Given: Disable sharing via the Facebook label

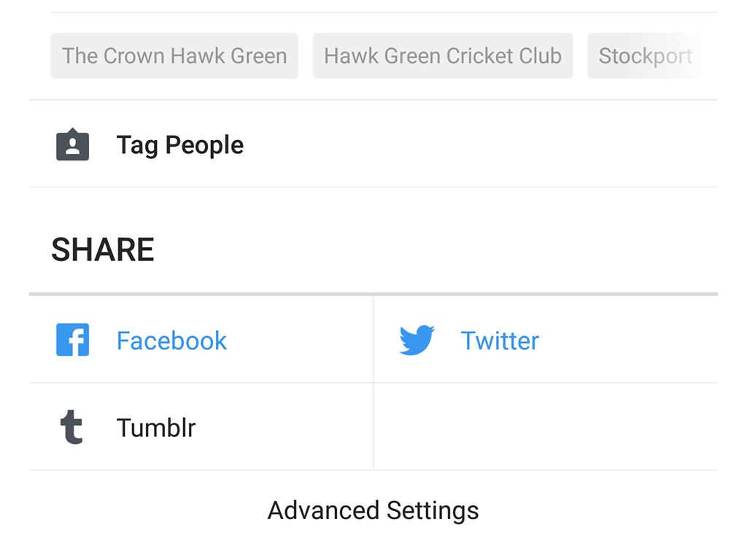Looking at the screenshot, I should pyautogui.click(x=171, y=341).
